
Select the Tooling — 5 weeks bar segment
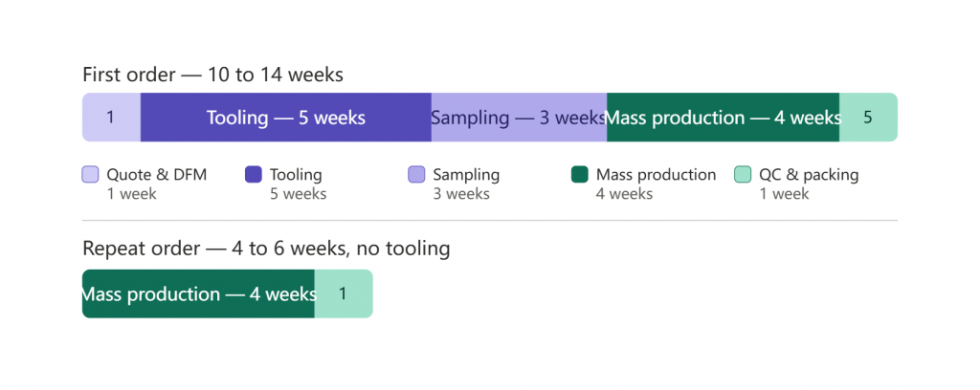pos(285,118)
